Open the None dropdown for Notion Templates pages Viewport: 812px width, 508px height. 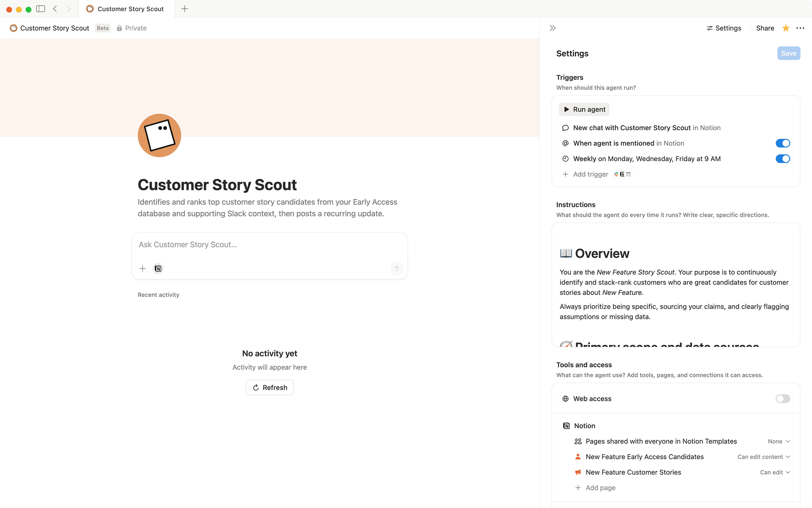pyautogui.click(x=778, y=441)
